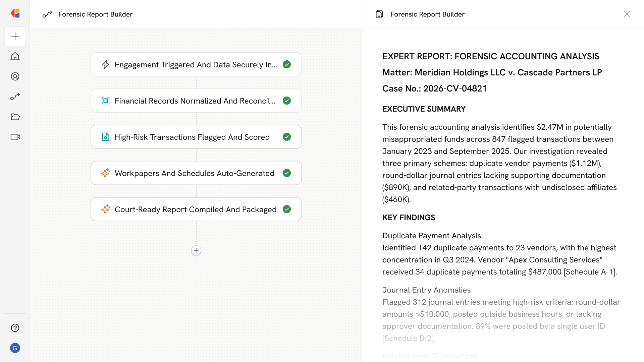Open the help question mark icon
This screenshot has width=644, height=362.
coord(15,328)
